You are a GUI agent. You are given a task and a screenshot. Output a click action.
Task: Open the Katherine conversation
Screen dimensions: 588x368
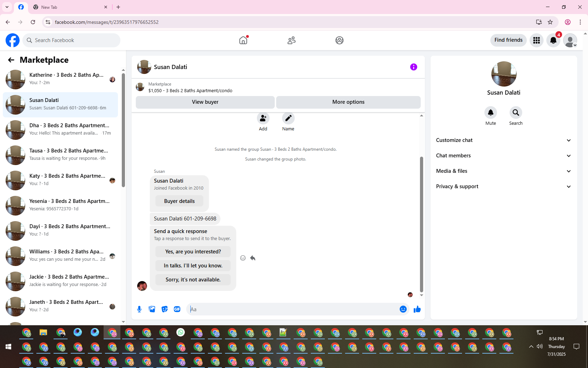click(x=60, y=79)
